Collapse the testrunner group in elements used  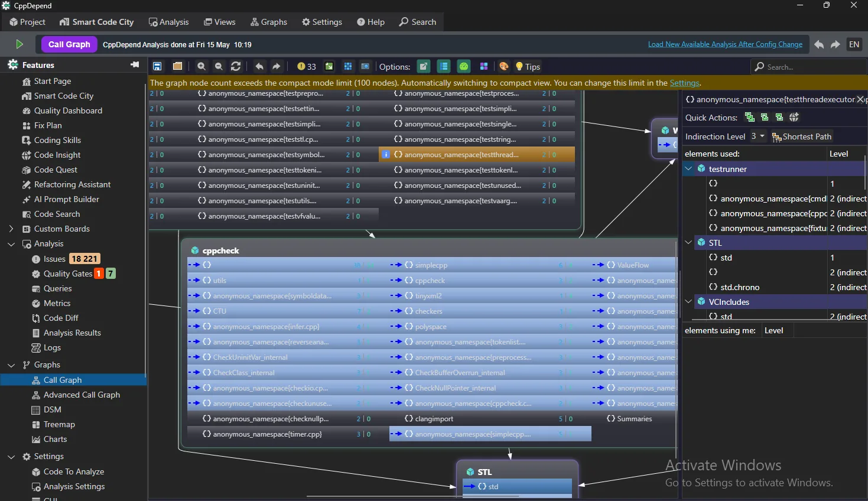click(688, 169)
